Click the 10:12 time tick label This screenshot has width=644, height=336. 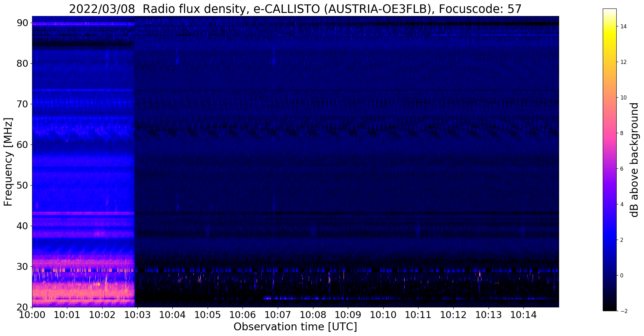(453, 314)
